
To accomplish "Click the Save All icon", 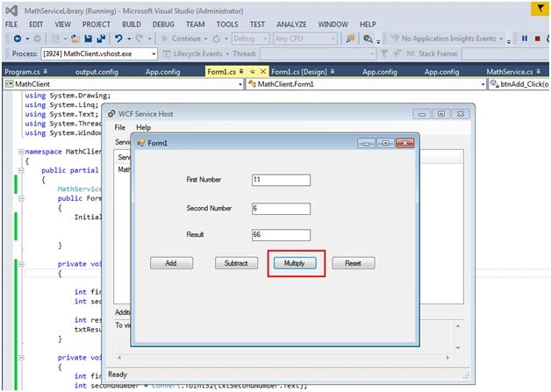I will 101,39.
